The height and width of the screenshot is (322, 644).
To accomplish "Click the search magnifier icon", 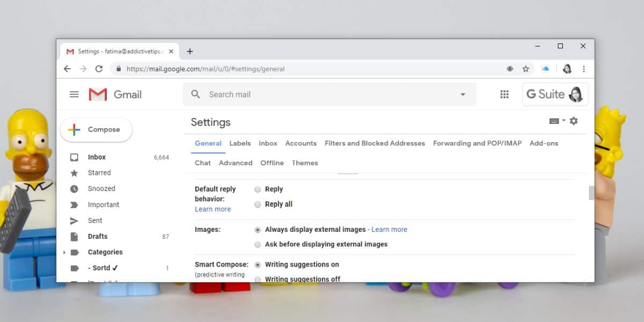I will [196, 94].
